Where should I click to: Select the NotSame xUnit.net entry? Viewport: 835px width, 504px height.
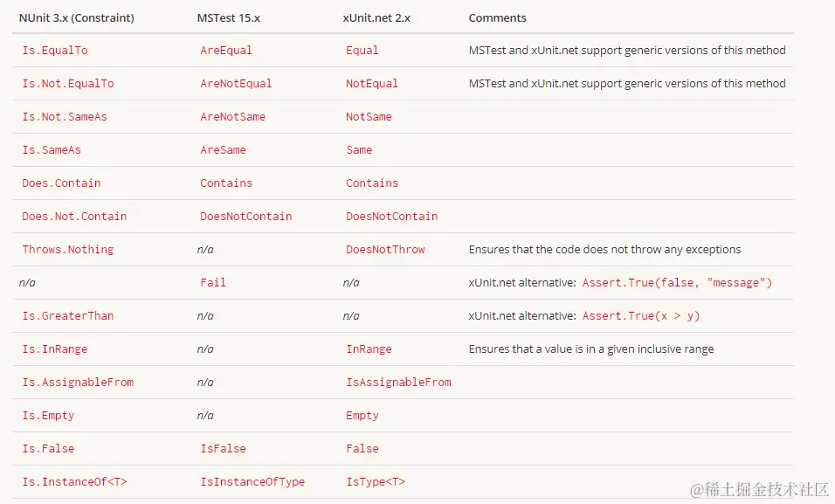(x=369, y=117)
